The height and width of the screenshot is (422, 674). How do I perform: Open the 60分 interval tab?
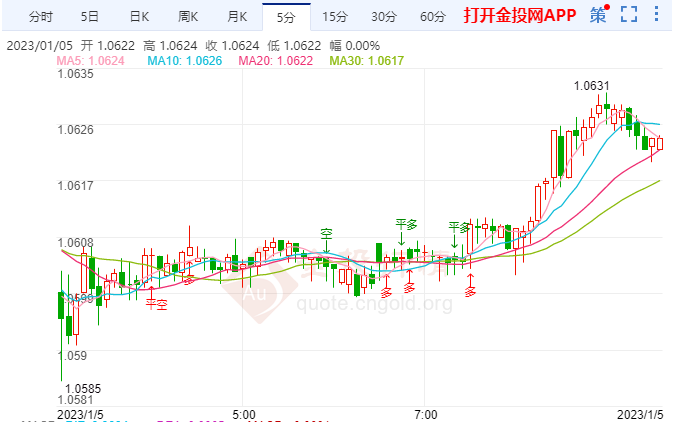[x=433, y=17]
